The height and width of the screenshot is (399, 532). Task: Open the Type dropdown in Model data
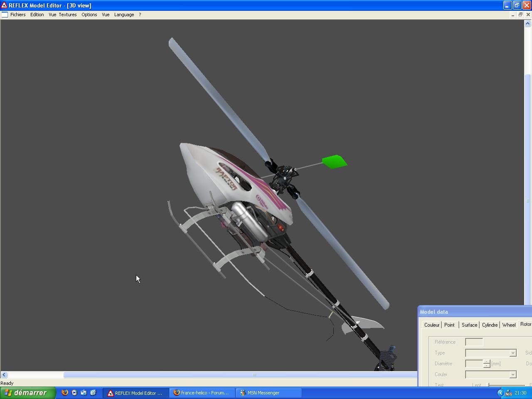[x=512, y=353]
